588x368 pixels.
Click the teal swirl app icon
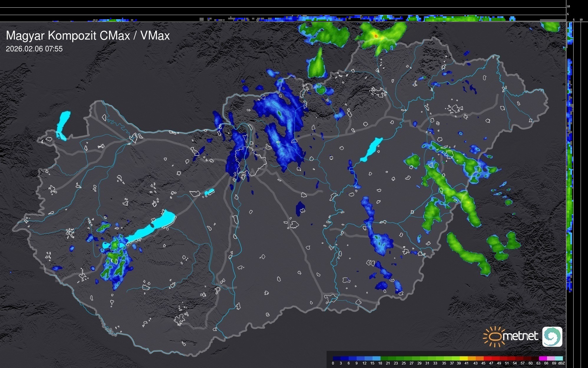coord(552,336)
